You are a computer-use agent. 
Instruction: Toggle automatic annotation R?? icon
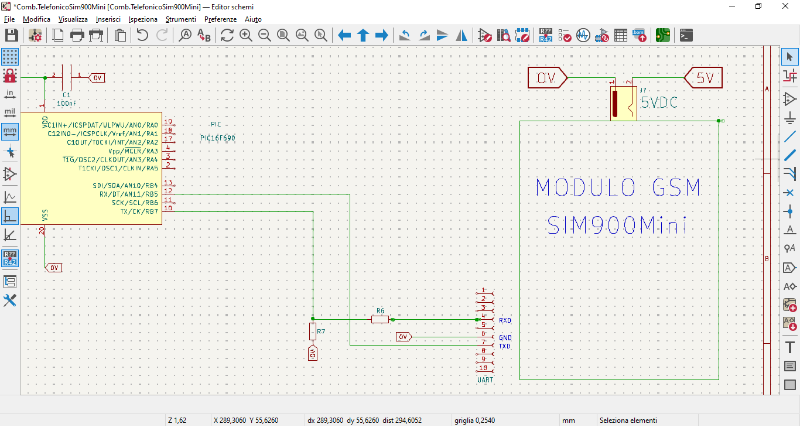click(x=10, y=258)
